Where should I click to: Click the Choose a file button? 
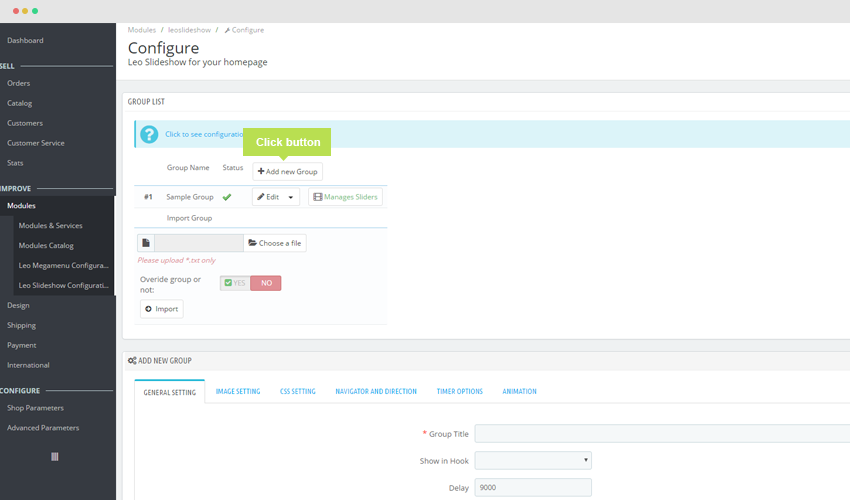[x=275, y=243]
